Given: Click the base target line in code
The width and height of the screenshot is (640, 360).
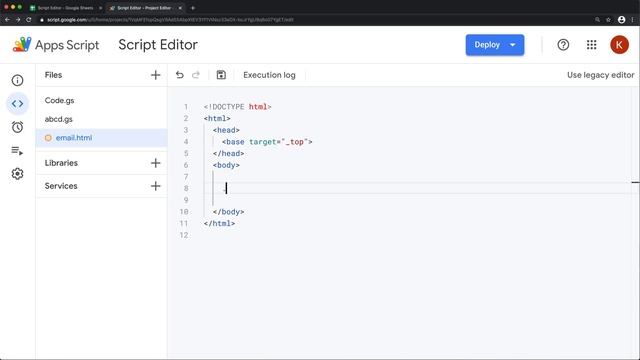Looking at the screenshot, I should click(267, 142).
